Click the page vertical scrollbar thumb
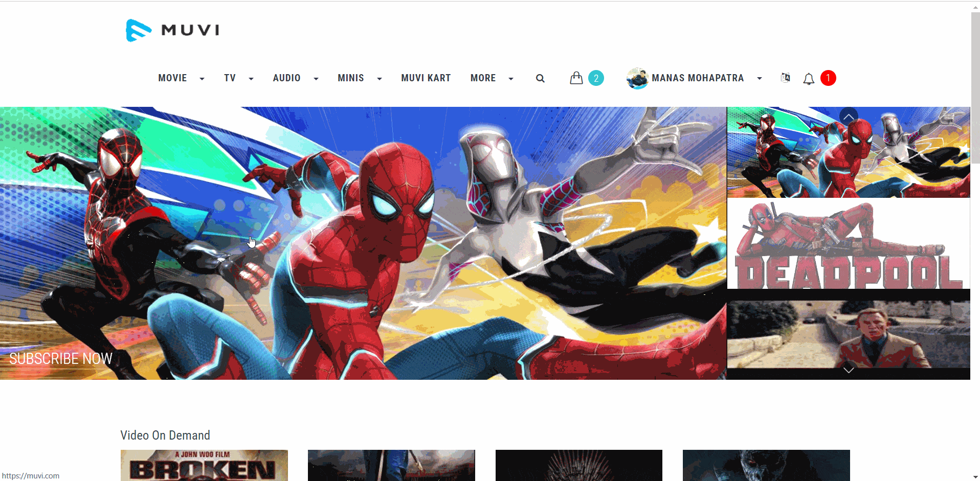Viewport: 980px width, 481px height. (975, 88)
